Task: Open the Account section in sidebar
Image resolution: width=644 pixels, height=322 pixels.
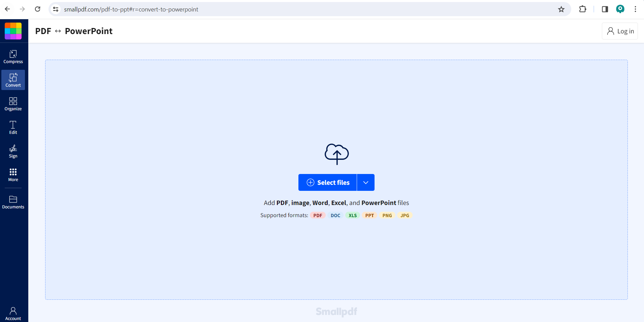Action: tap(13, 314)
